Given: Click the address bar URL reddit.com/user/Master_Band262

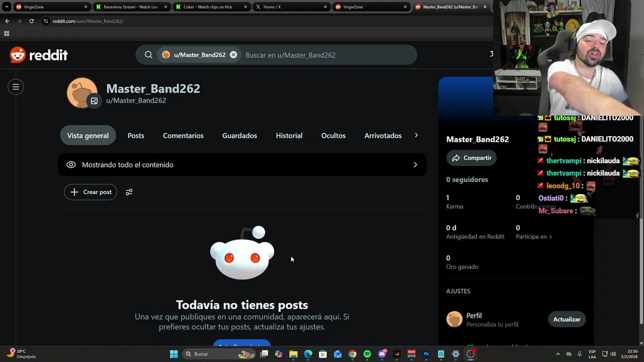Looking at the screenshot, I should (88, 21).
